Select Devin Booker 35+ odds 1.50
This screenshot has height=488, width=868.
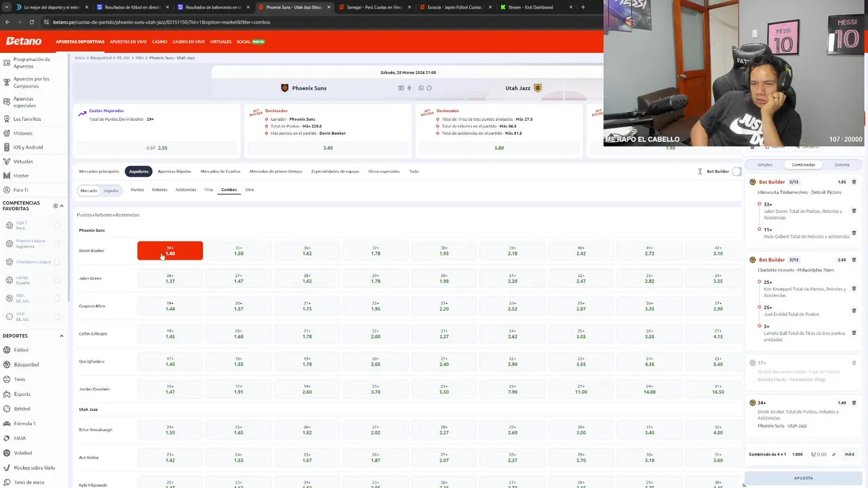239,251
